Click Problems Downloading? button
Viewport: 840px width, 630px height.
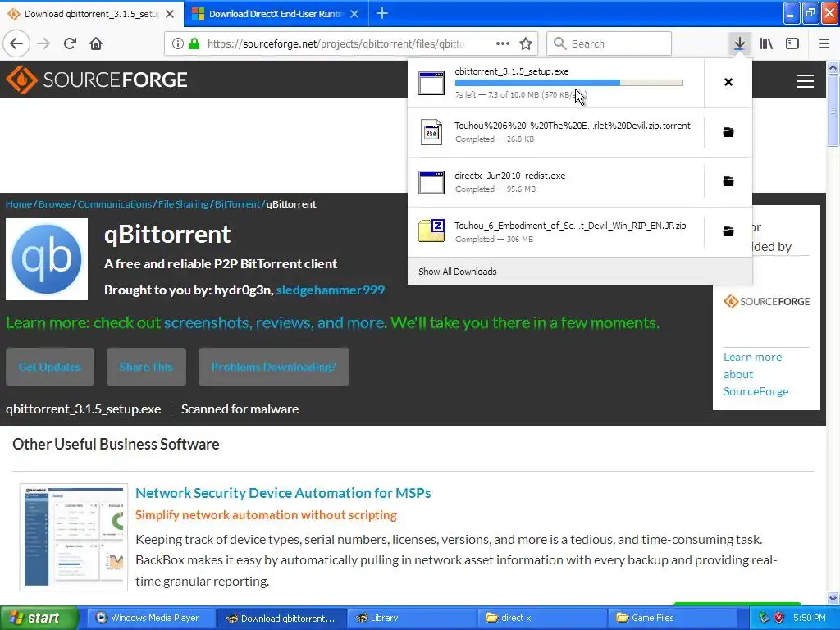click(x=274, y=367)
